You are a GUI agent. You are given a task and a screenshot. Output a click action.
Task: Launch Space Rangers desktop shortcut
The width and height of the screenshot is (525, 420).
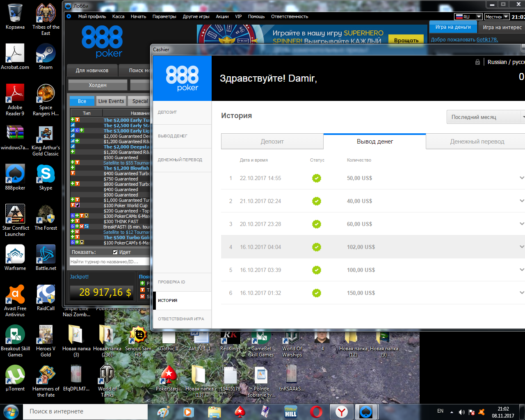pyautogui.click(x=46, y=99)
